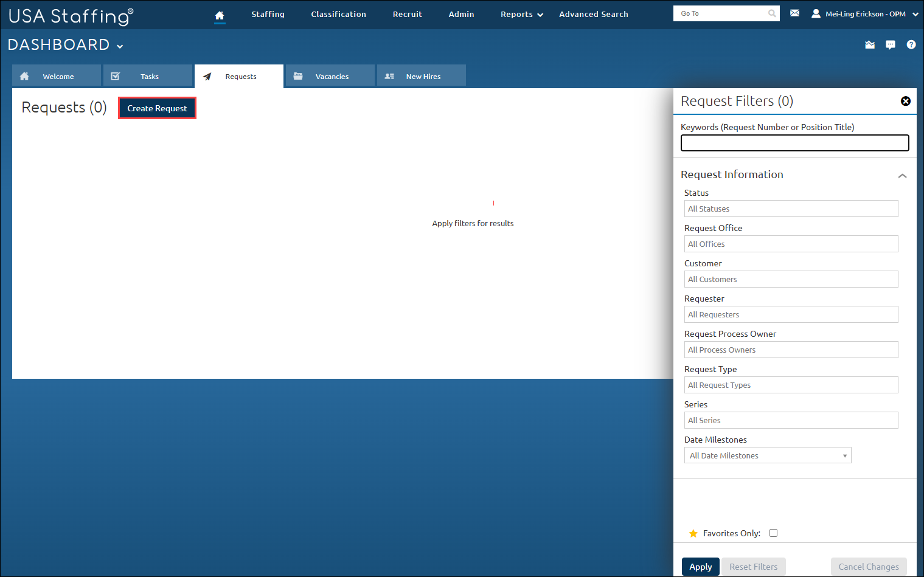
Task: Open the Dashboard switcher chevron
Action: tap(119, 46)
